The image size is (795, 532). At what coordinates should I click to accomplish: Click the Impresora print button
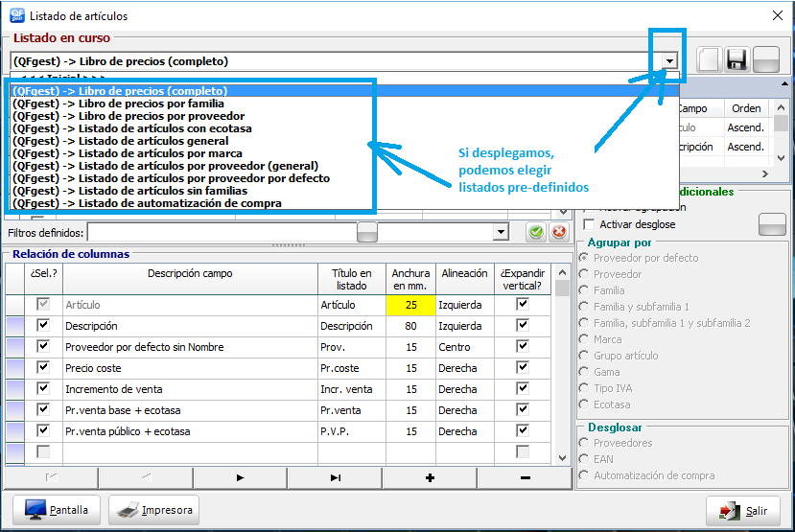click(153, 510)
